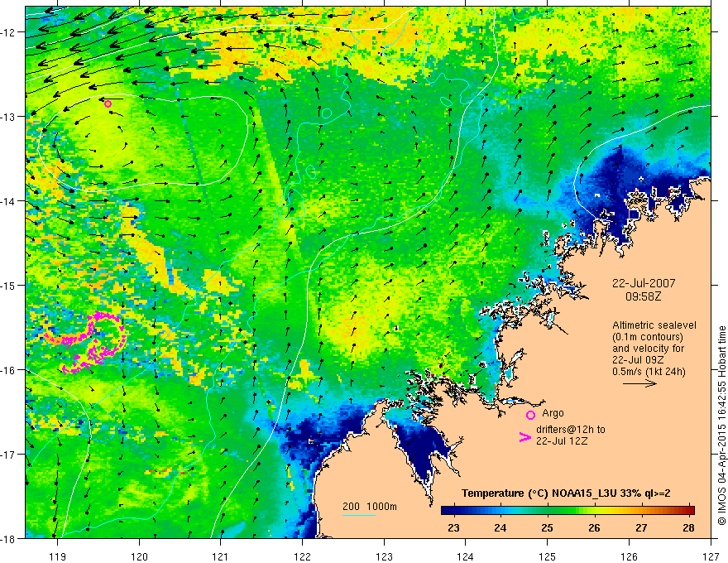Click the longitude axis label 127
The width and height of the screenshot is (728, 563).
[711, 556]
